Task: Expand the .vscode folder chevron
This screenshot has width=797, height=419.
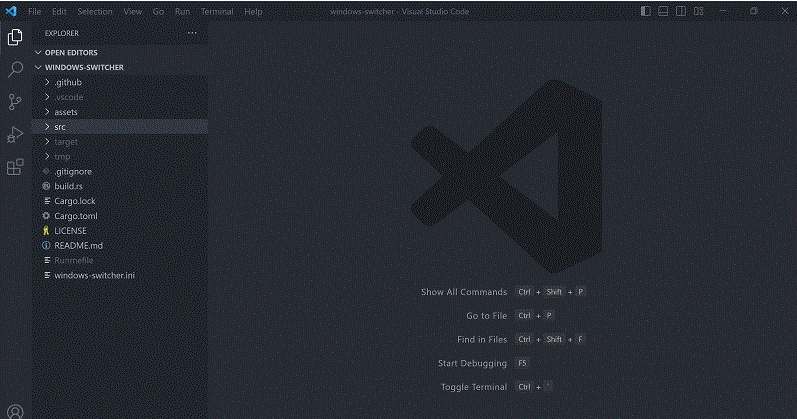Action: coord(47,97)
